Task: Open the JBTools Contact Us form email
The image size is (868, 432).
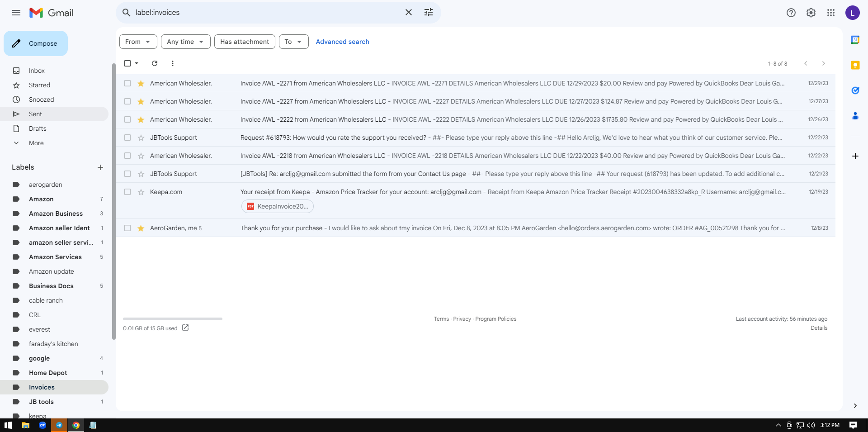Action: [476, 174]
